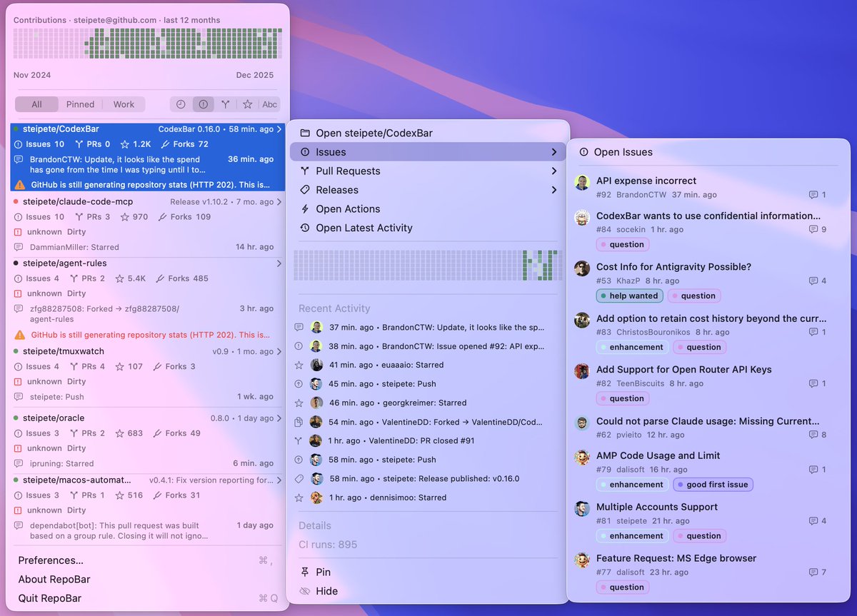
Task: Open the Pull Requests submenu arrow
Action: [x=554, y=171]
